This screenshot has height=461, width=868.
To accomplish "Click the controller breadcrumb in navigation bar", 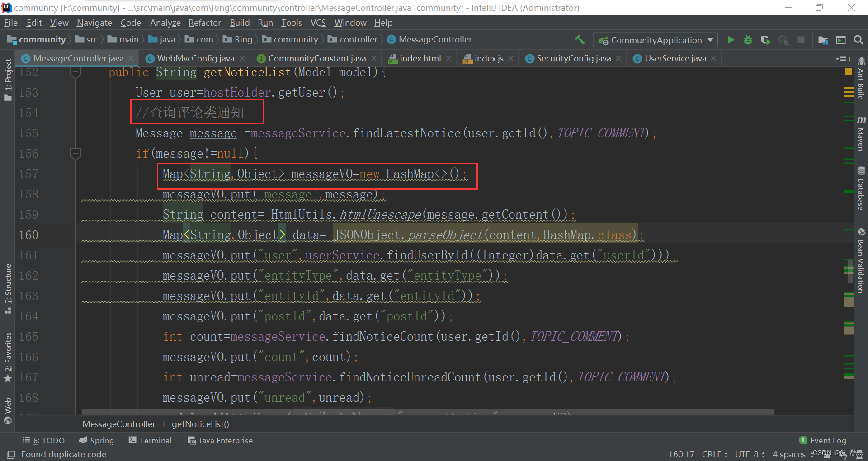I will (x=358, y=40).
